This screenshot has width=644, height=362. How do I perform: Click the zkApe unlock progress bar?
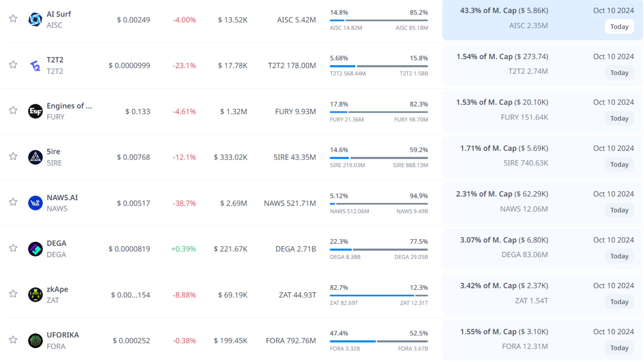[x=379, y=295]
